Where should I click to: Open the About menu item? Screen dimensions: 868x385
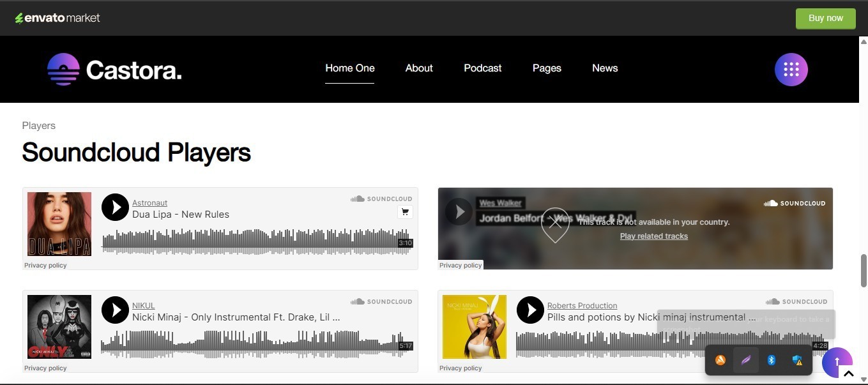(x=419, y=68)
